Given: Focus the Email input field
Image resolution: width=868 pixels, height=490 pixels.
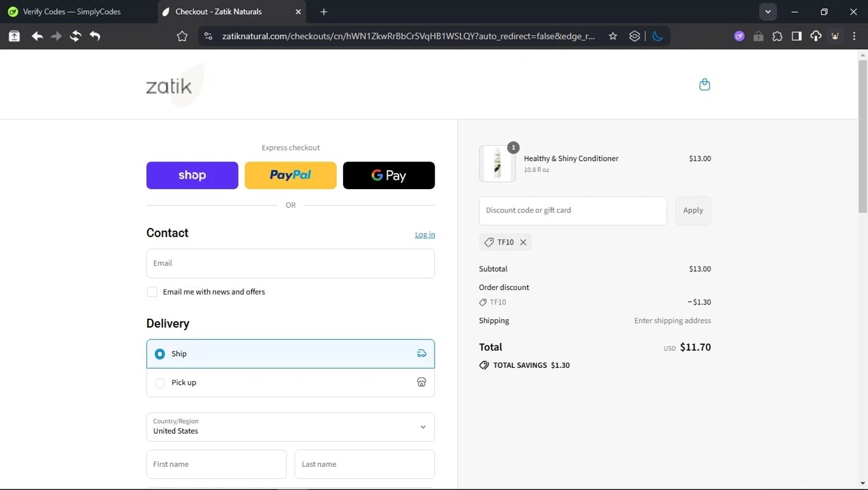Looking at the screenshot, I should click(290, 263).
